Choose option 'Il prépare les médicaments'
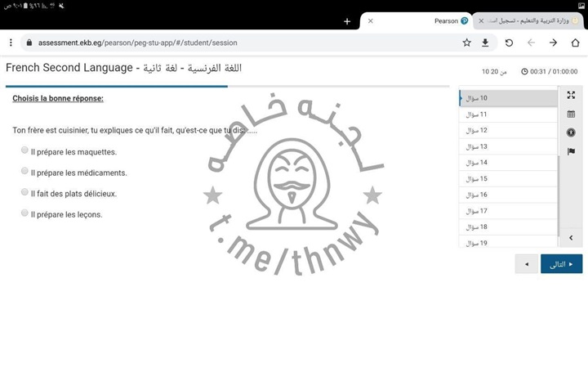The image size is (588, 368). [x=25, y=172]
